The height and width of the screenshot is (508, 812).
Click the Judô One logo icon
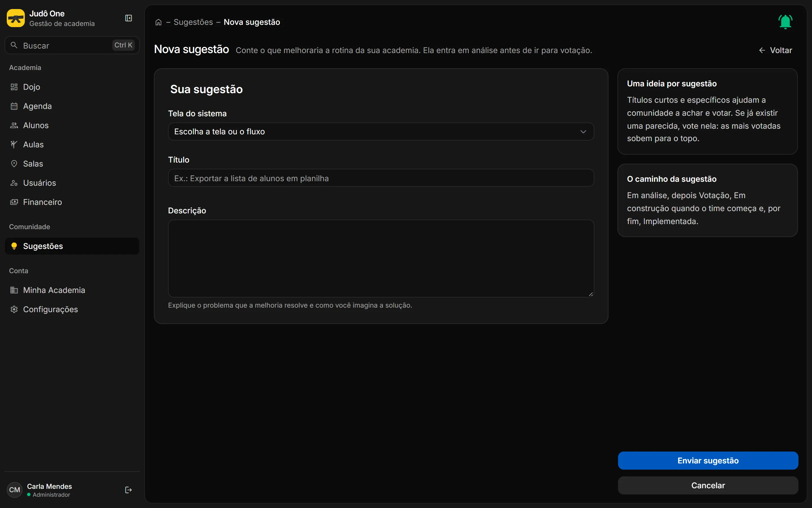click(16, 18)
